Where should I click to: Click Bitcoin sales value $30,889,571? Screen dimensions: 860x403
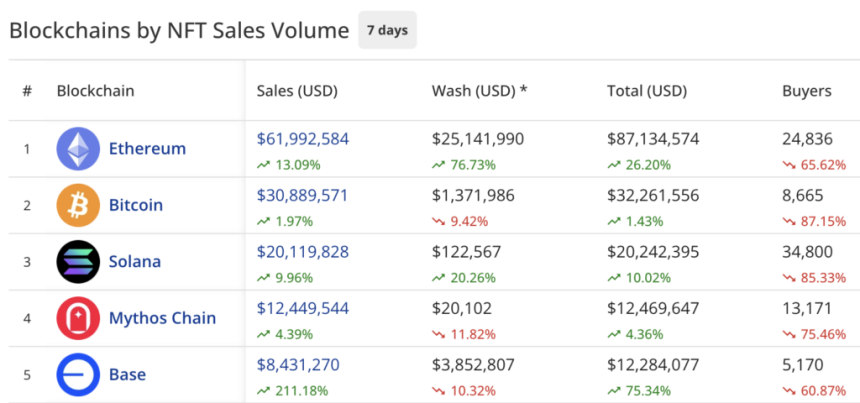tap(303, 196)
